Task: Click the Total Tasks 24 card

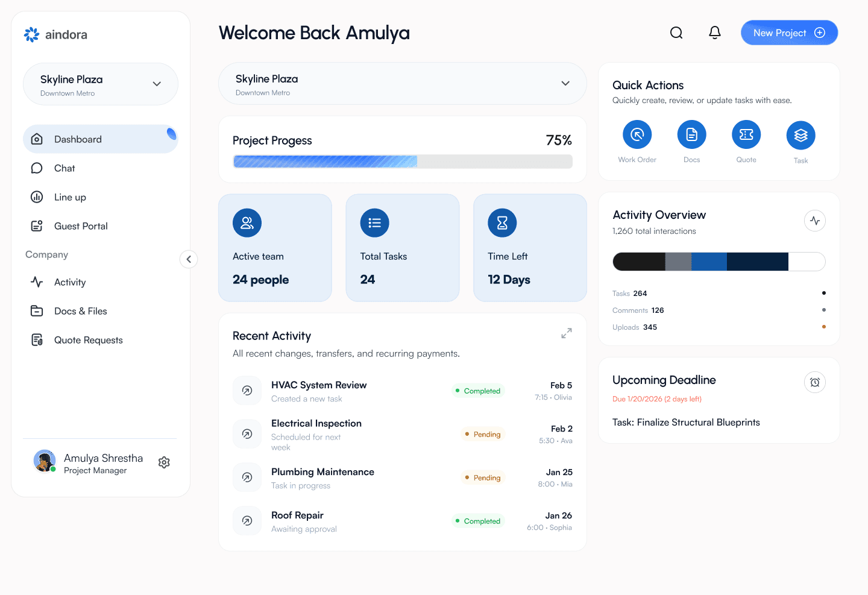Action: (403, 248)
